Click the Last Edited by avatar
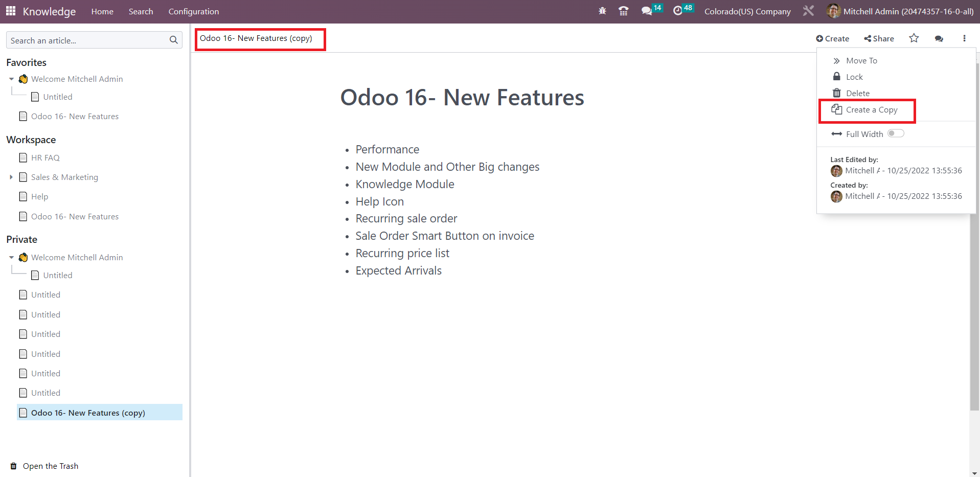Image resolution: width=980 pixels, height=477 pixels. point(836,171)
